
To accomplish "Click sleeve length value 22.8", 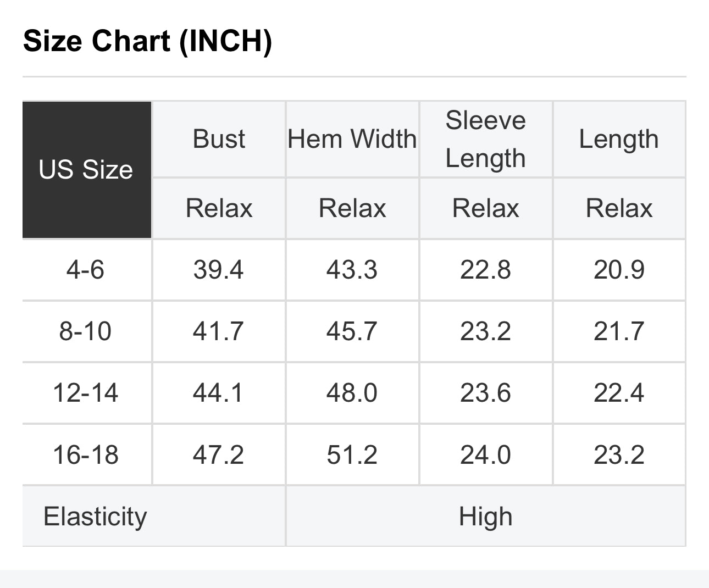I will pyautogui.click(x=485, y=270).
